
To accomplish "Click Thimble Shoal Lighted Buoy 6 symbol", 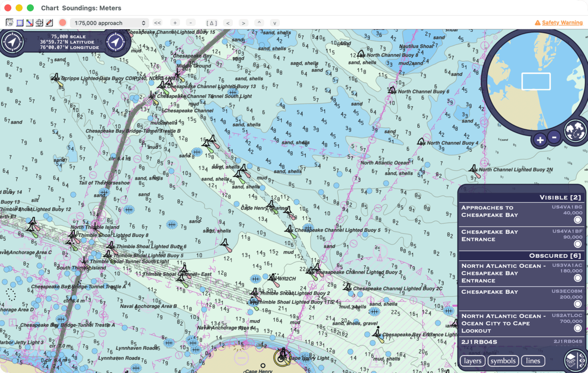I will point(111,246).
